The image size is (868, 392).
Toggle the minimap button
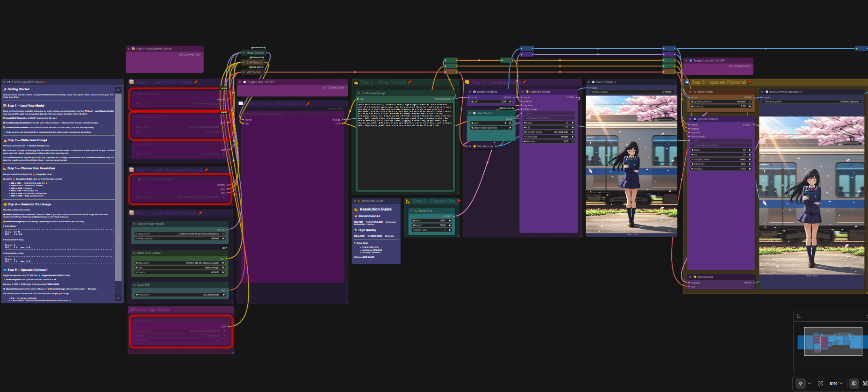coord(854,383)
